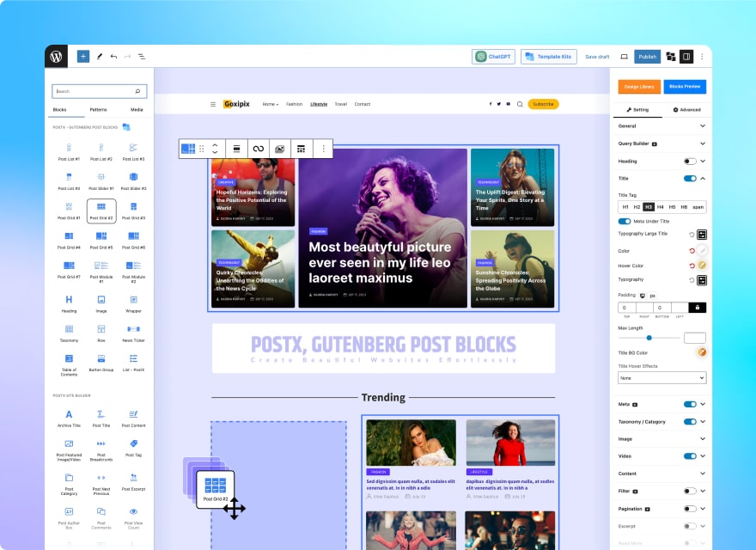Enable the Pagination toggle
Viewport: 756px width, 550px height.
689,508
